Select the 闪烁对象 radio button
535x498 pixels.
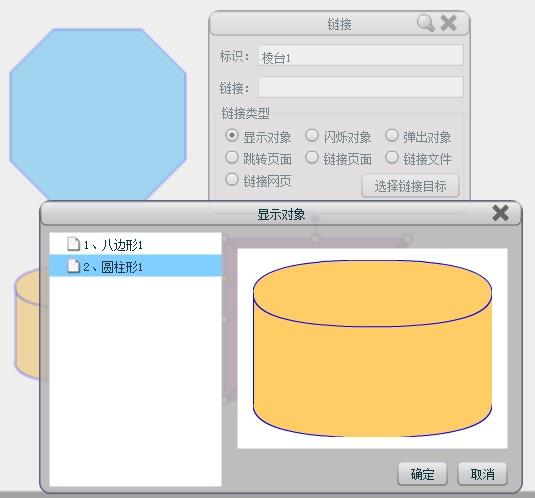[312, 135]
